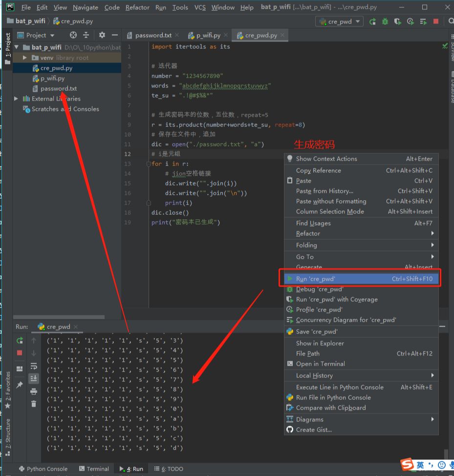Open Refactor submenu in context menu
This screenshot has height=476, width=454.
(361, 233)
